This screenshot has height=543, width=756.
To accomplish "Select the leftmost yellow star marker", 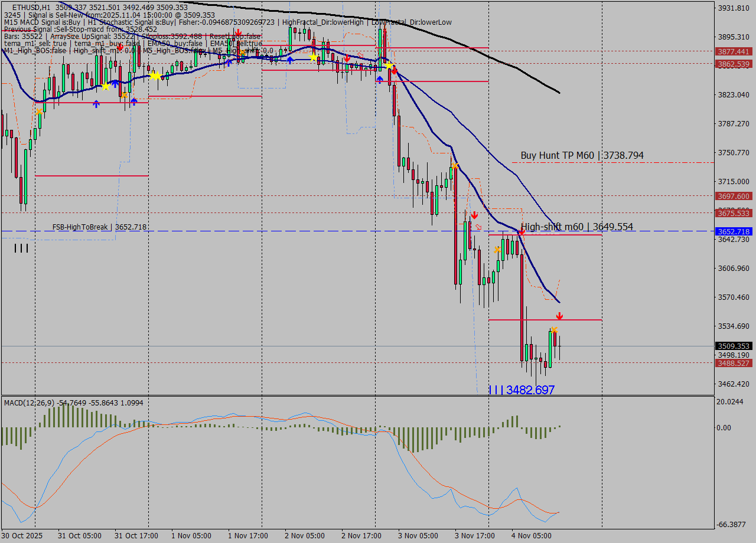I will pyautogui.click(x=105, y=86).
